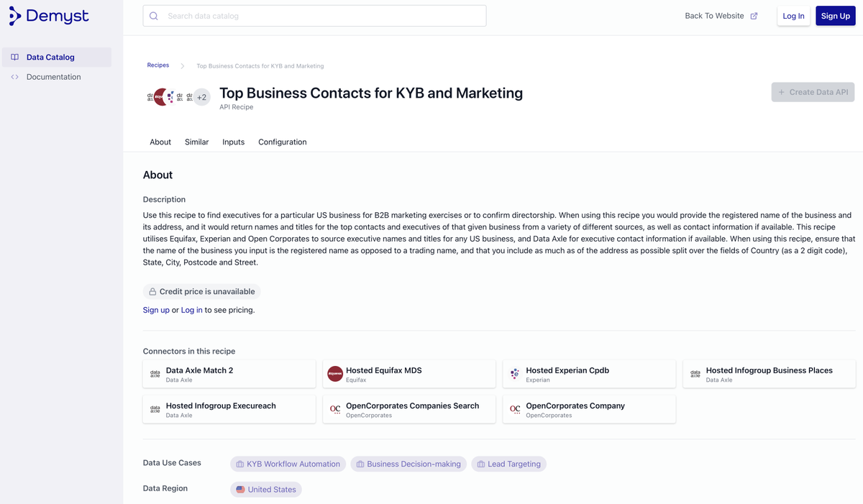Click the API Recipe subtitle
This screenshot has width=863, height=504.
click(237, 107)
